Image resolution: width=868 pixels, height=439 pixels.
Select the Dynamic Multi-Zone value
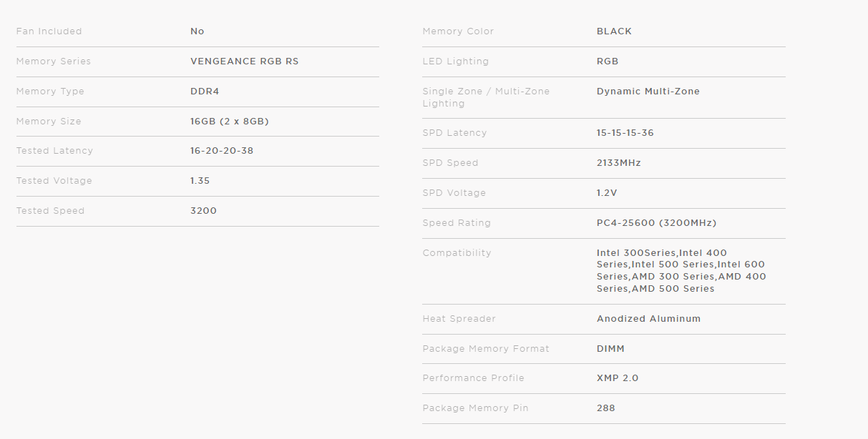click(648, 92)
